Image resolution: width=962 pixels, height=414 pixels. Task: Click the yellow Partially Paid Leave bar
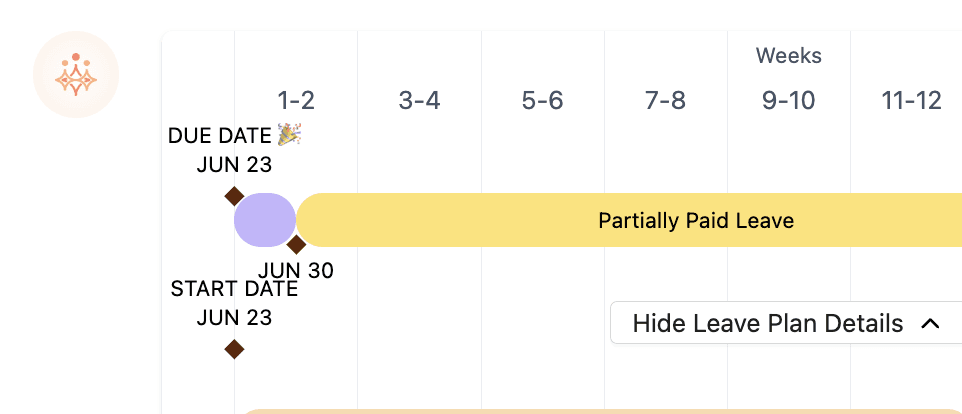pos(629,220)
